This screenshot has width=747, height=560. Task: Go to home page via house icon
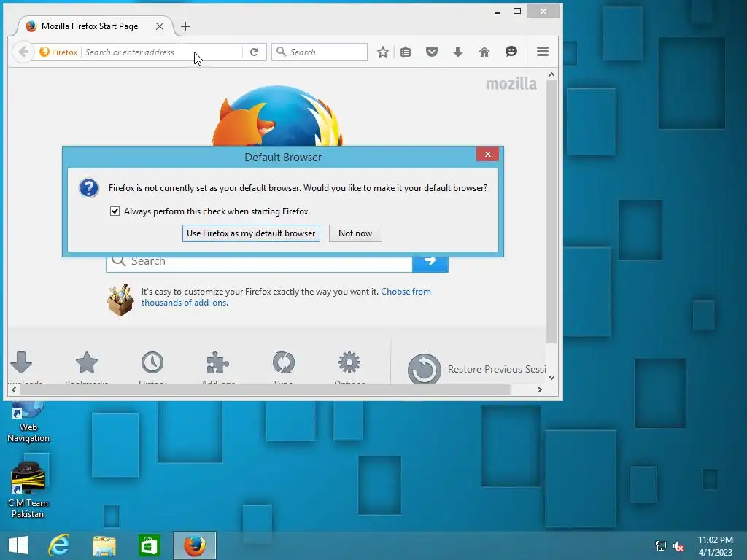pos(484,52)
